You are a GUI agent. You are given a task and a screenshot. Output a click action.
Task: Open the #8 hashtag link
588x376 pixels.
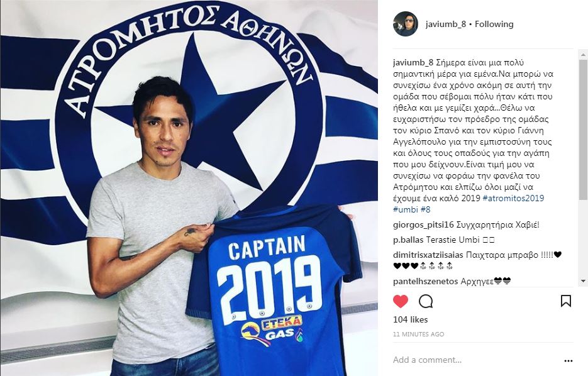coord(426,209)
